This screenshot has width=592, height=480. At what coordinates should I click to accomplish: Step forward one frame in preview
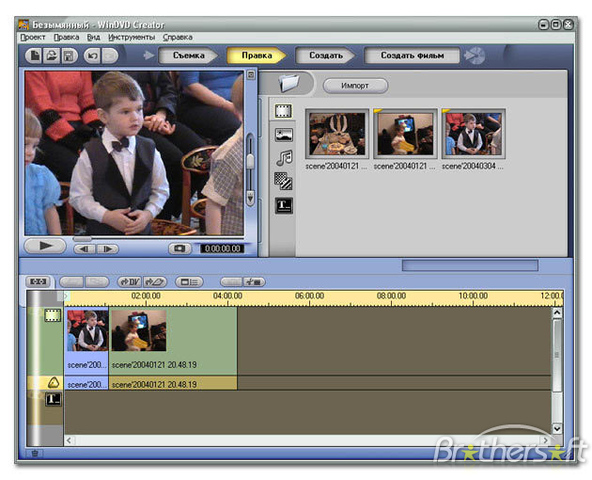click(108, 249)
